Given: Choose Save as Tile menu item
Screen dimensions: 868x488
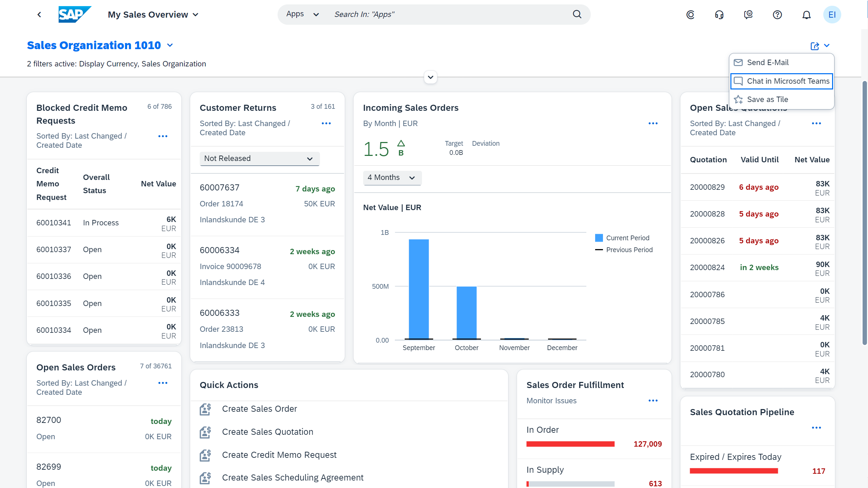Looking at the screenshot, I should coord(767,99).
